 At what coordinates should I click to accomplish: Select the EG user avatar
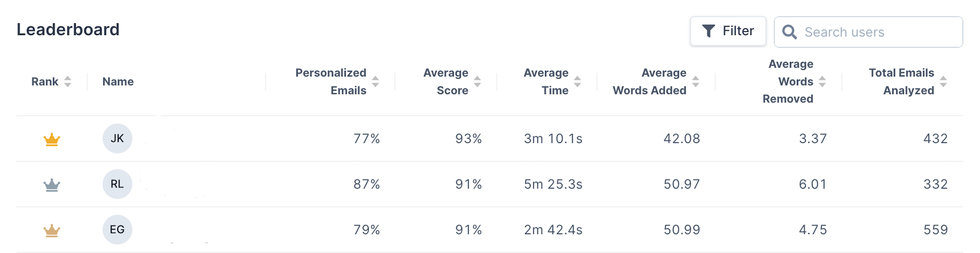[117, 230]
